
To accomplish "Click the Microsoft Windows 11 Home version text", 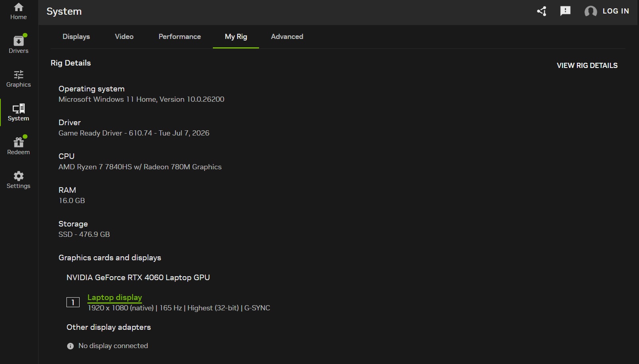I will [141, 99].
